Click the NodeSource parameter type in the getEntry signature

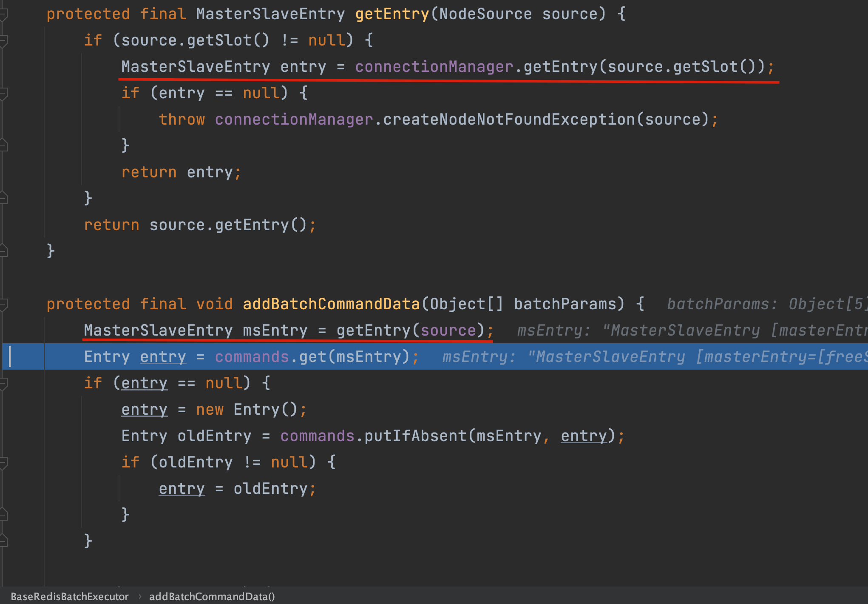tap(485, 14)
